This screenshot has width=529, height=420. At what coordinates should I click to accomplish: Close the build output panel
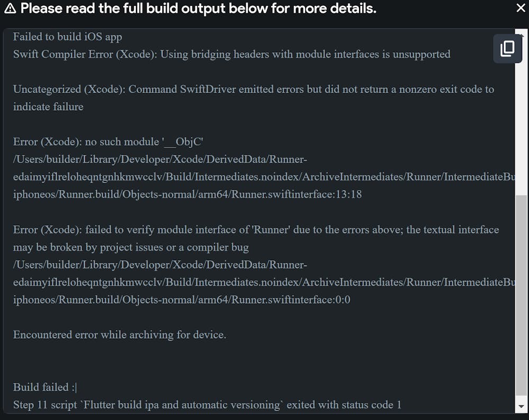(521, 8)
